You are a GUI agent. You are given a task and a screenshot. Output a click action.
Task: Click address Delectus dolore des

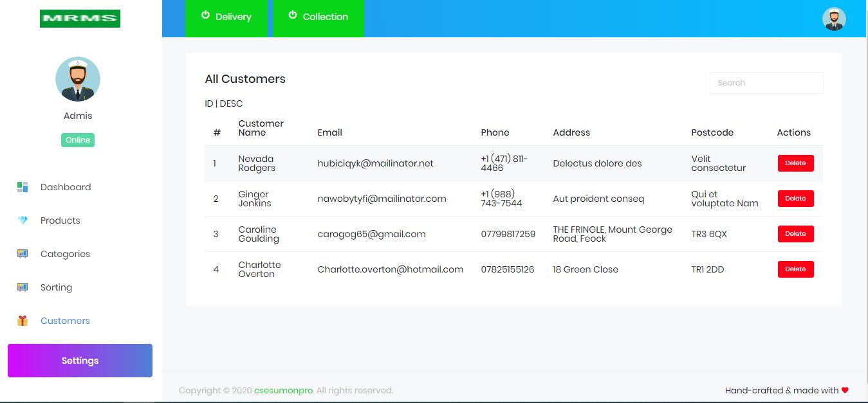click(598, 163)
